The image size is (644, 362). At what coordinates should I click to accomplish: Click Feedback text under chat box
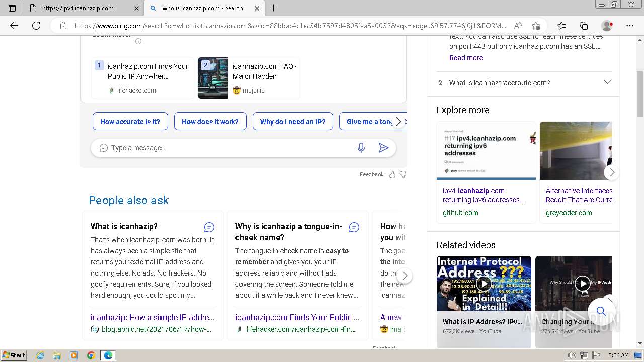[x=371, y=174]
